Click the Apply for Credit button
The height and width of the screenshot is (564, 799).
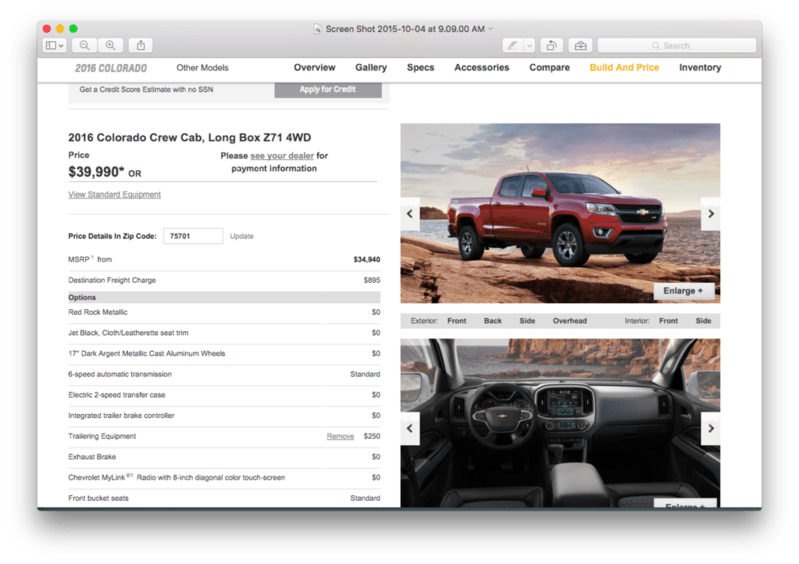(x=328, y=90)
